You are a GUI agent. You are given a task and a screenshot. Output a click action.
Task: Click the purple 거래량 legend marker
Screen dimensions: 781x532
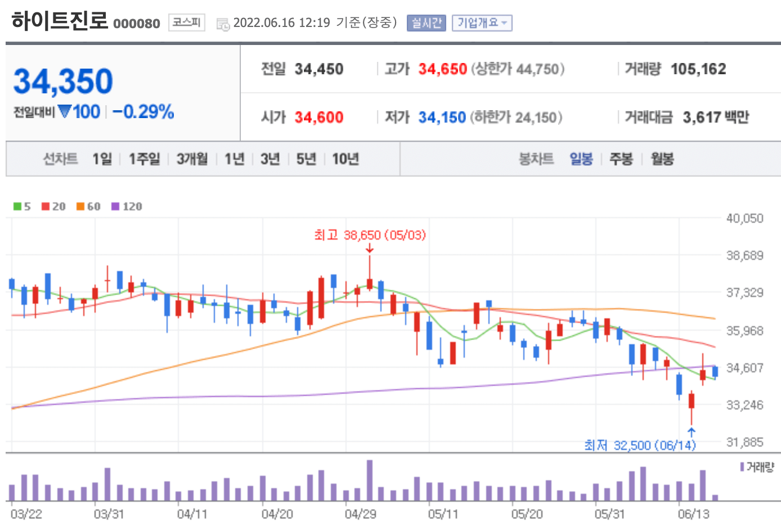click(x=742, y=467)
